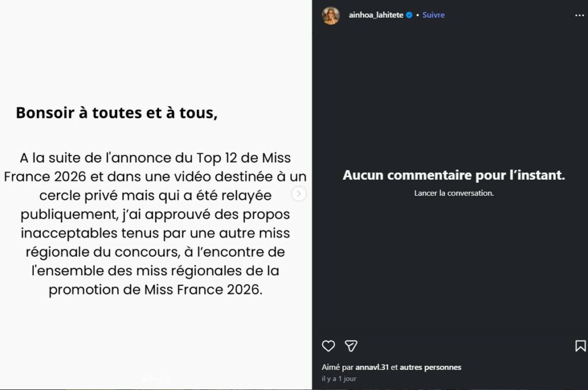Follow the account with Suivre
This screenshot has width=588, height=390.
pos(434,16)
